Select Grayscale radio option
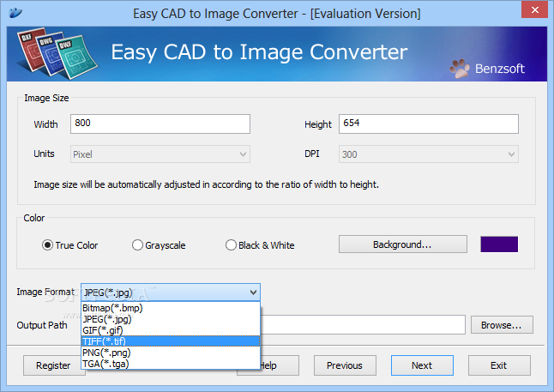The image size is (554, 392). click(x=159, y=245)
